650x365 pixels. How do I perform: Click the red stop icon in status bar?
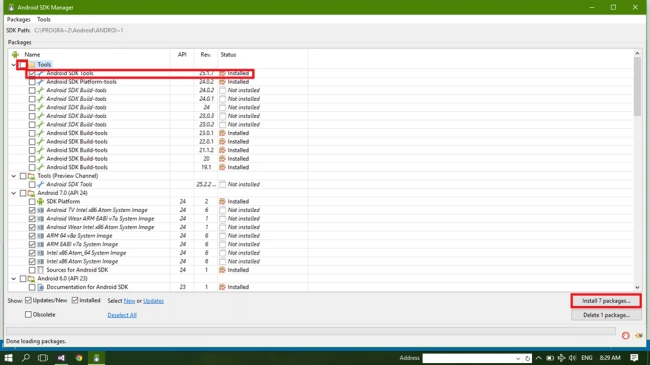click(626, 336)
